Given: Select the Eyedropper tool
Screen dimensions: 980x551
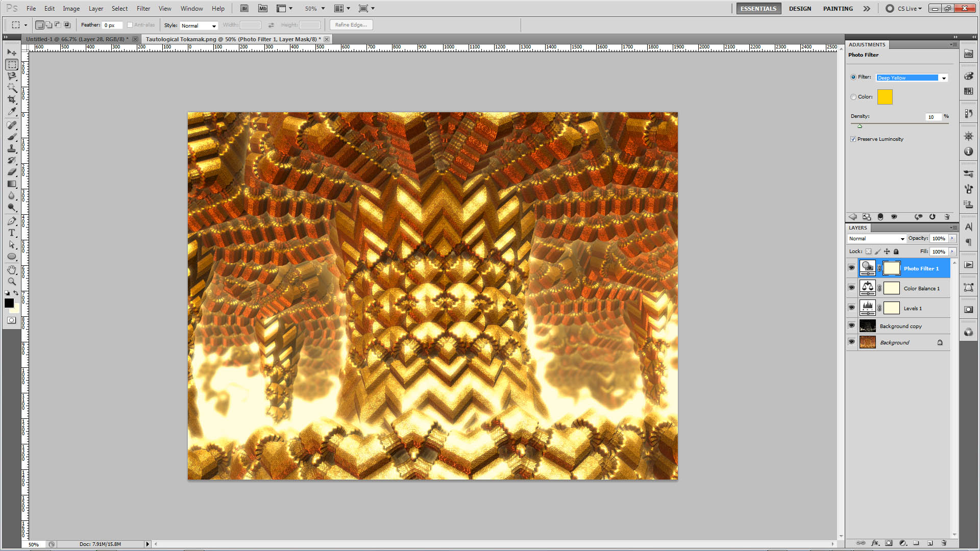Looking at the screenshot, I should tap(12, 112).
